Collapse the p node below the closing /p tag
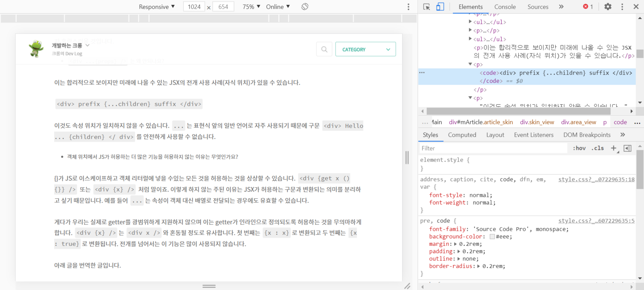The image size is (644, 290). click(470, 97)
